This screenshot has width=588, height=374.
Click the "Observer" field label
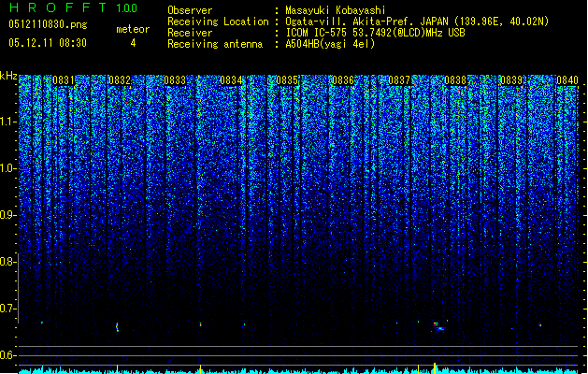[190, 10]
